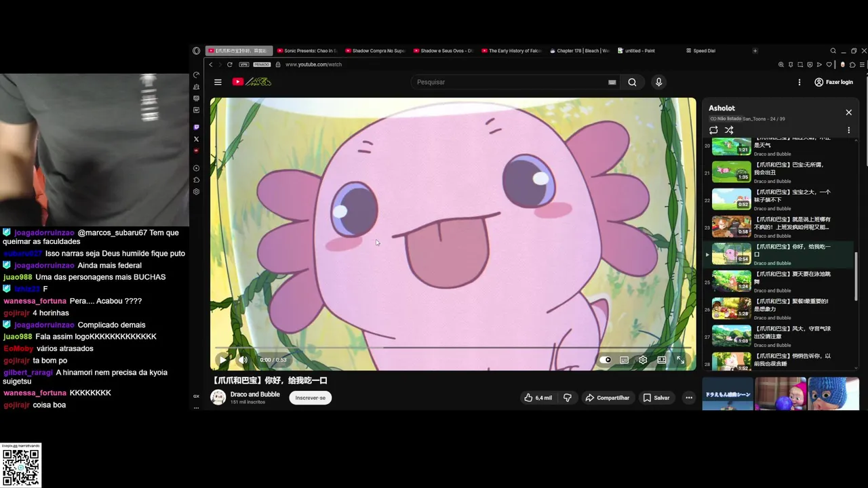
Task: Open the blue-masked character suggested thumbnail
Action: click(x=833, y=394)
